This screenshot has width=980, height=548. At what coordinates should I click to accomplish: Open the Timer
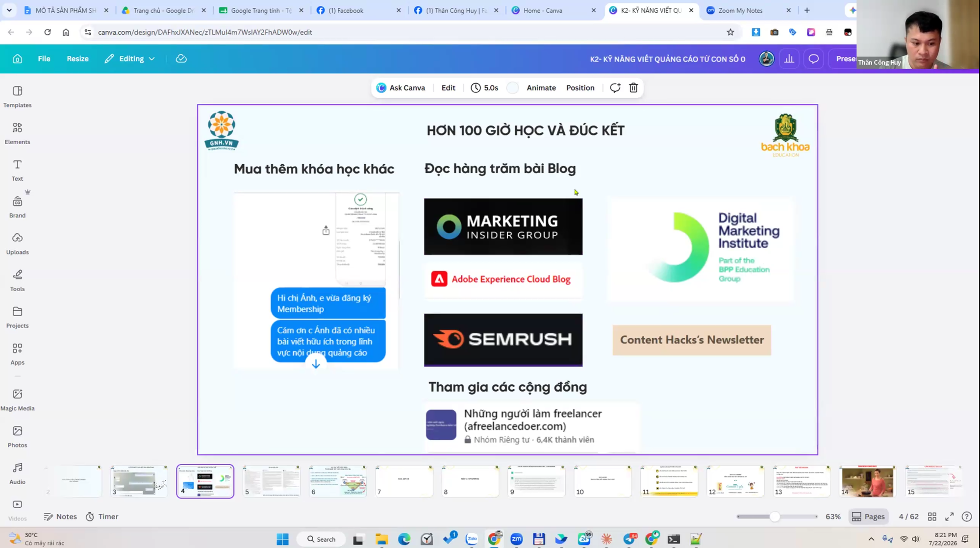[x=102, y=517]
